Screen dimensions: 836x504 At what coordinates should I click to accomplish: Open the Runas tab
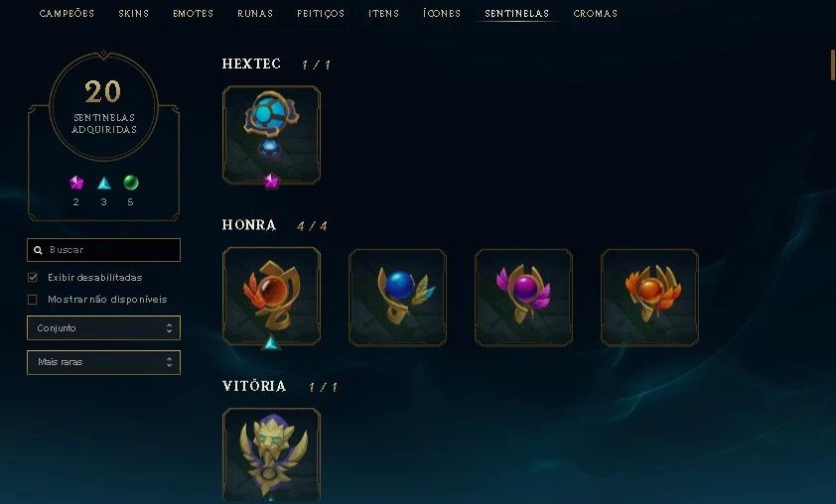[x=255, y=13]
